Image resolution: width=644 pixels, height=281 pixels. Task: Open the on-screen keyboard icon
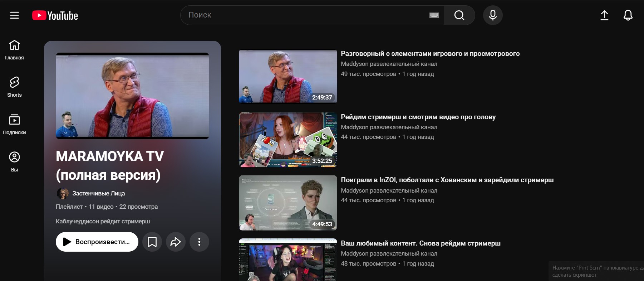pos(434,15)
